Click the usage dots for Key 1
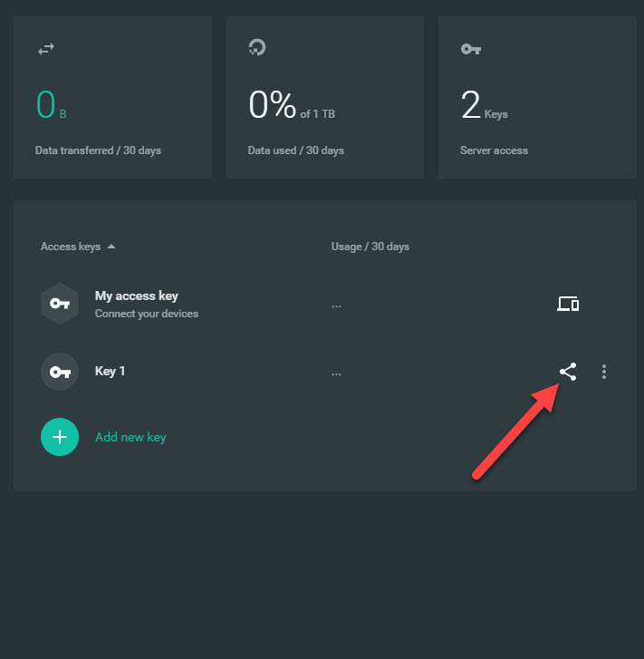 coord(336,374)
